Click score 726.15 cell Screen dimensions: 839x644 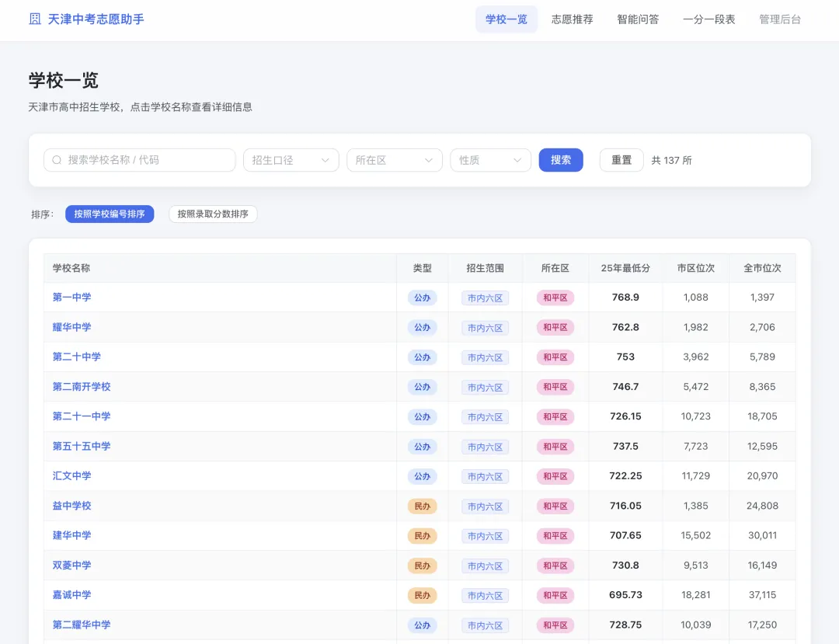pos(625,416)
